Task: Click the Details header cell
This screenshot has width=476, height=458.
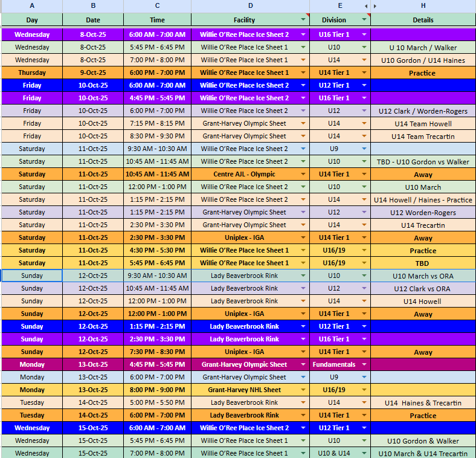Action: [423, 20]
